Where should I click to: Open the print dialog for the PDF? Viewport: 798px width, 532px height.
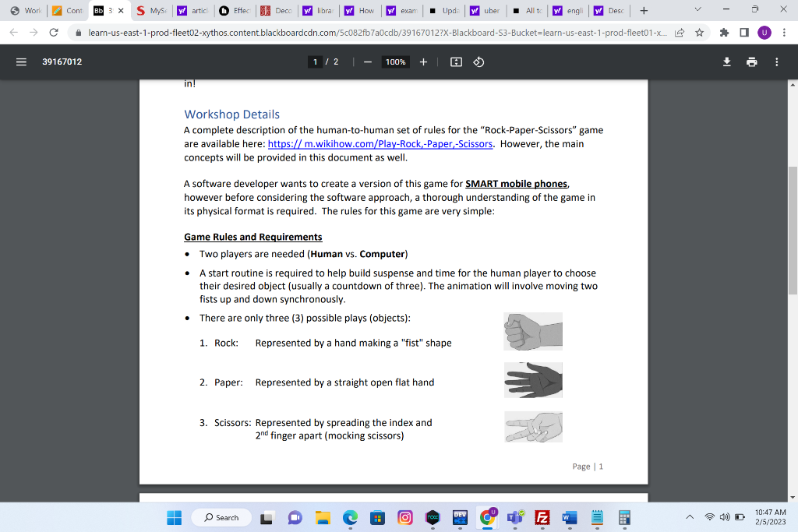click(751, 62)
